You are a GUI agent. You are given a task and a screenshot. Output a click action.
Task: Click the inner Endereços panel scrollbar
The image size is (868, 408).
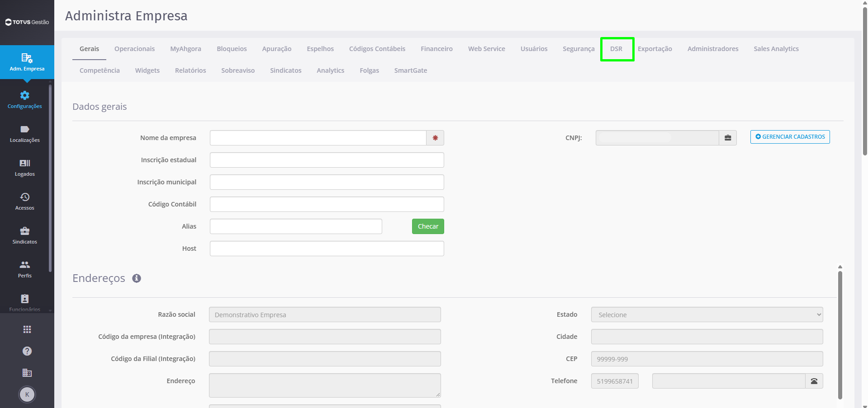coord(840,334)
